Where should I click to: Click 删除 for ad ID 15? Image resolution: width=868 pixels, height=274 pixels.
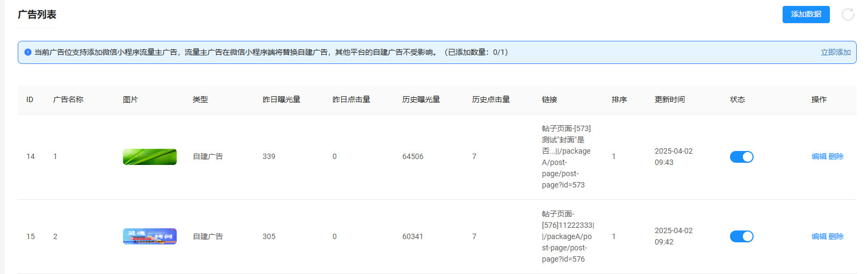[x=836, y=236]
